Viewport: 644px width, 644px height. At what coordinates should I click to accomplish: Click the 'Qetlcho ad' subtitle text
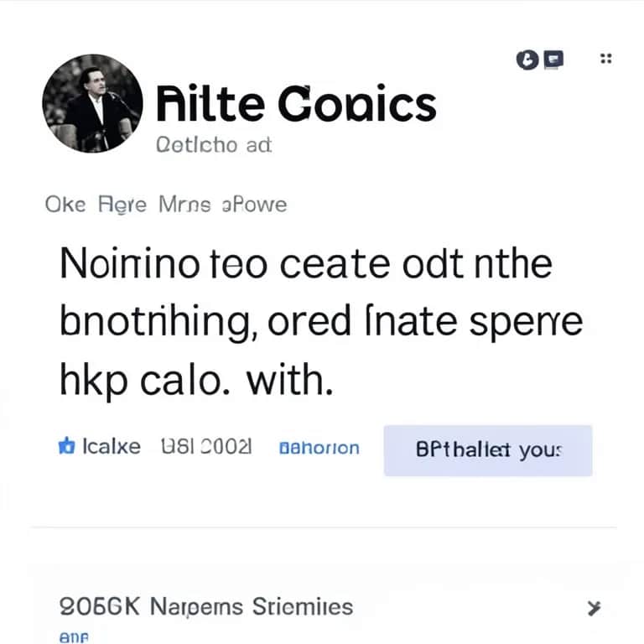(x=214, y=145)
